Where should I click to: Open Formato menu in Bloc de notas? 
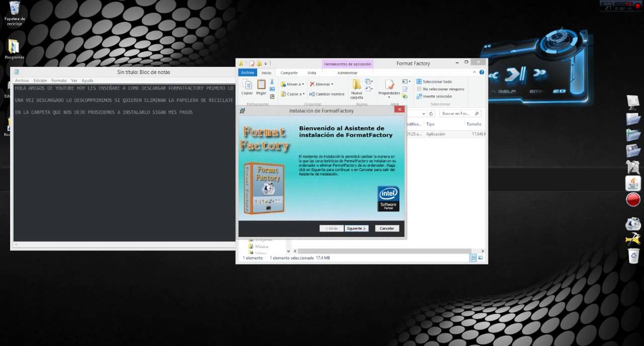59,80
